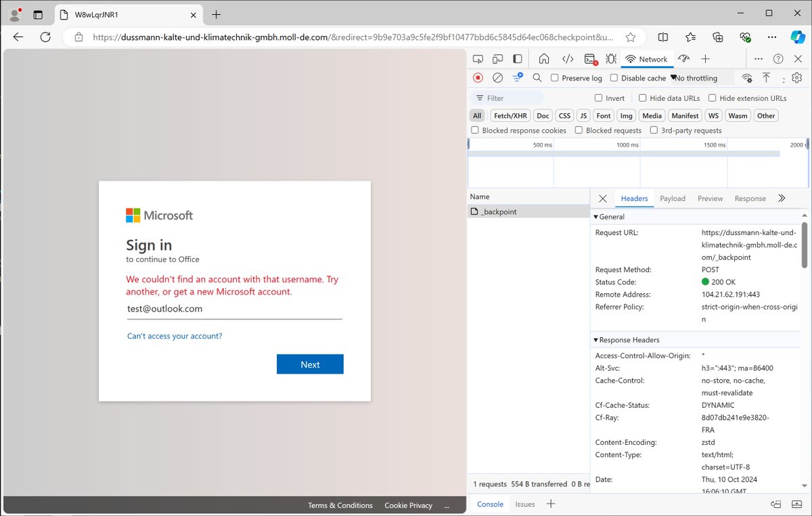812x516 pixels.
Task: Collapse the Response Headers section
Action: click(x=596, y=339)
